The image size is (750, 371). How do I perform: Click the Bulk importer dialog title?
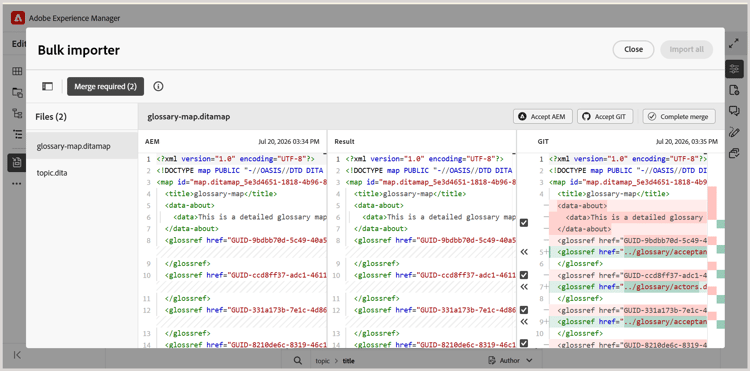pos(78,50)
